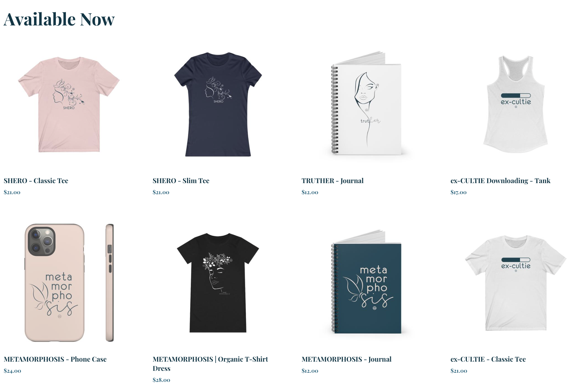586x392 pixels.
Task: View the black Metamorphosis T-shirt dress image
Action: pos(218,282)
